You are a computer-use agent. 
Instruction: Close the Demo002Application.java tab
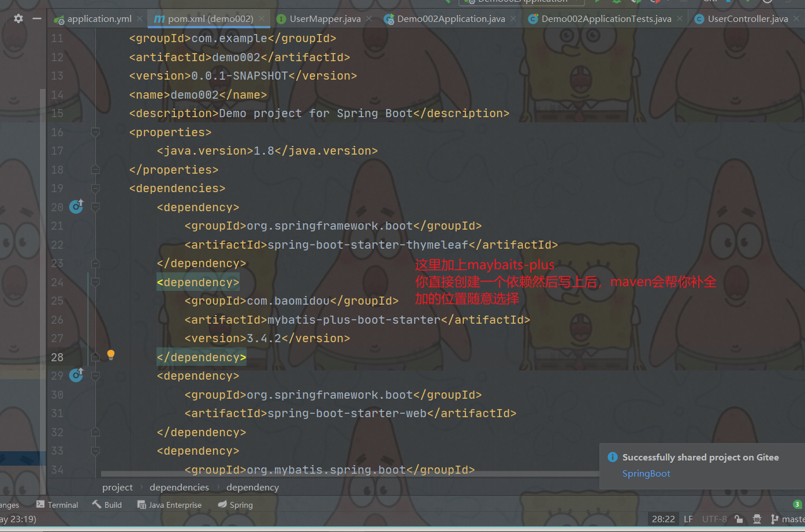(513, 19)
